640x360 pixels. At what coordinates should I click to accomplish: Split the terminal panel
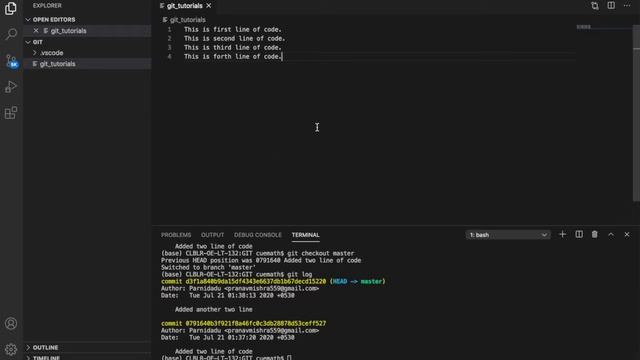(x=579, y=234)
